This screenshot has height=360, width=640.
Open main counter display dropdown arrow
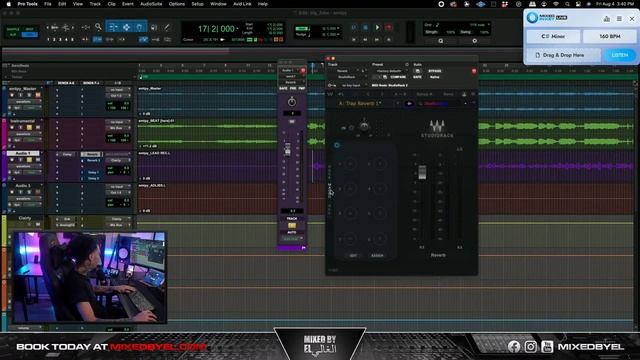238,29
